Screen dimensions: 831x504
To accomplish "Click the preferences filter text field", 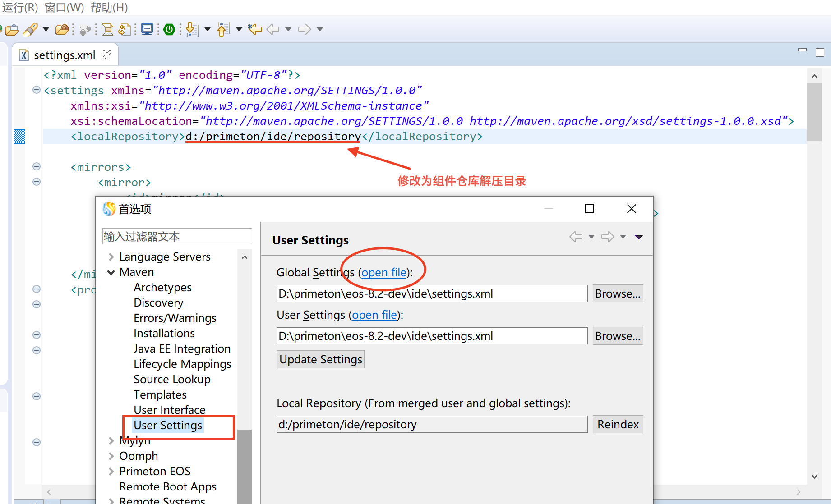I will [x=177, y=237].
